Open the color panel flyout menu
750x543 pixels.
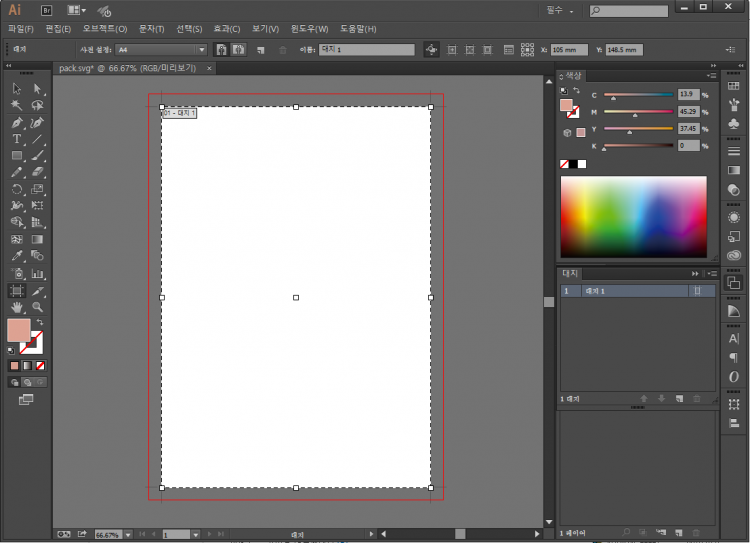(x=712, y=76)
